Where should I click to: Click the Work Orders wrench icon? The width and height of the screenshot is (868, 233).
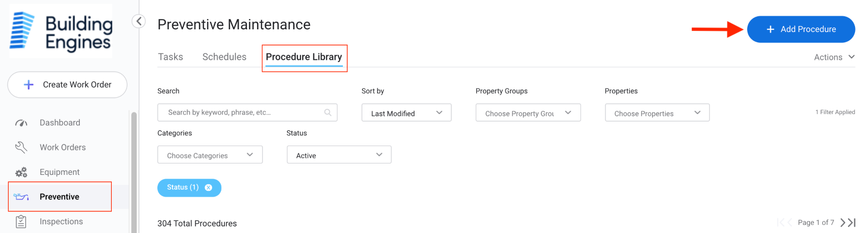click(21, 147)
